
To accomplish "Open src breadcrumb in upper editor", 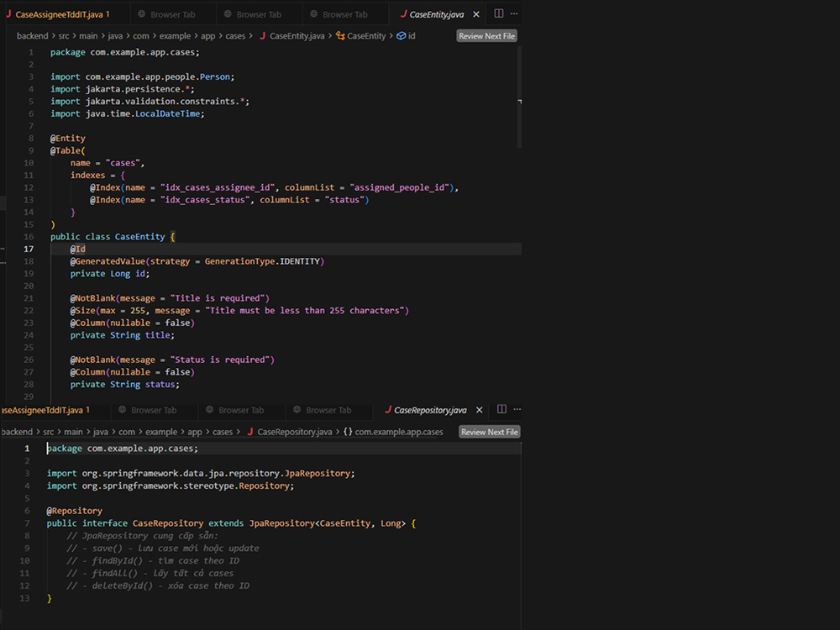I will pos(64,36).
